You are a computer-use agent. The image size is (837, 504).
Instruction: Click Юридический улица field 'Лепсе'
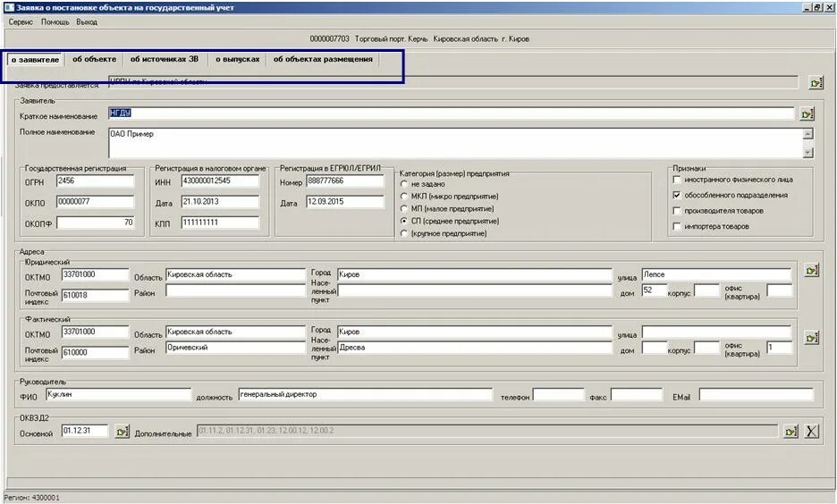pos(716,274)
